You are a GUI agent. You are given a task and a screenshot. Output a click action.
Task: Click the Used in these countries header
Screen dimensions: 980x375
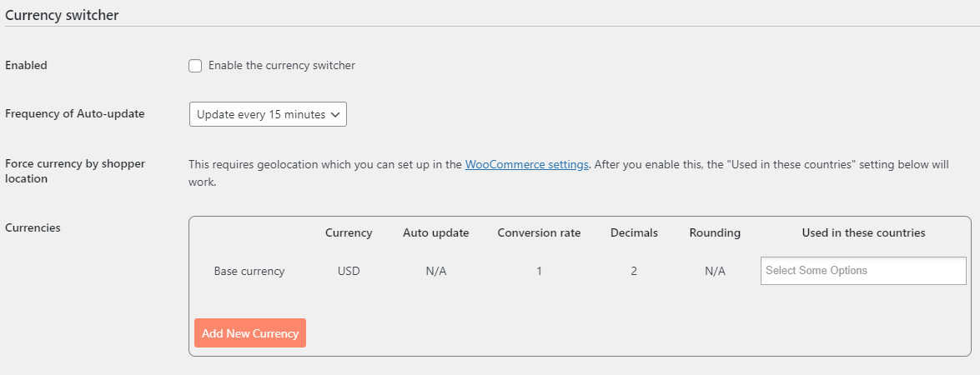coord(863,233)
